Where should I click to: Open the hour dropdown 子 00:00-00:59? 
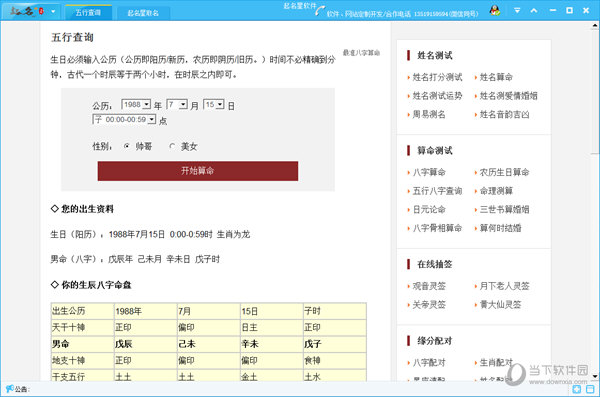(124, 119)
